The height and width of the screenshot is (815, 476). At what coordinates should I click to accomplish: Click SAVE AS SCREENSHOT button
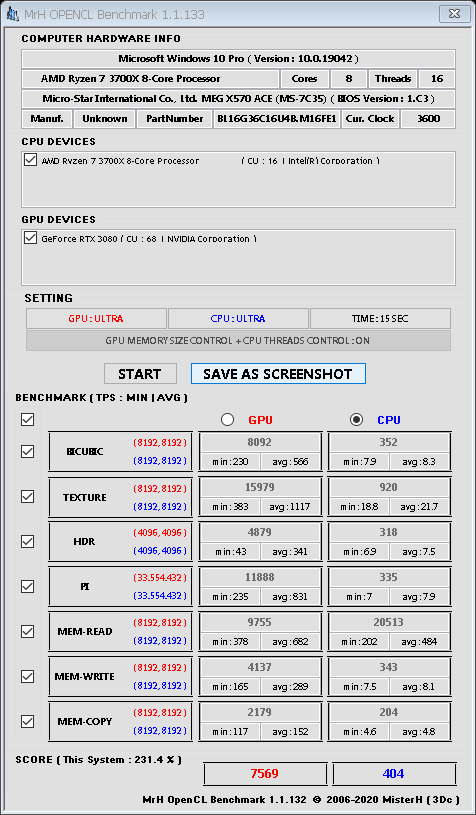[278, 374]
